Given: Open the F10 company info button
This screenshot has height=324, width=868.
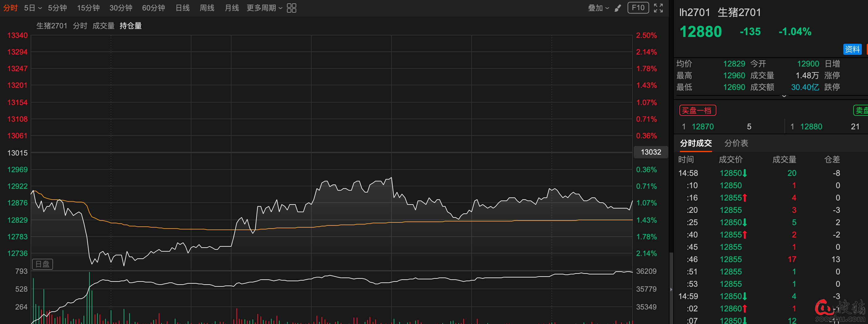Looking at the screenshot, I should (638, 8).
